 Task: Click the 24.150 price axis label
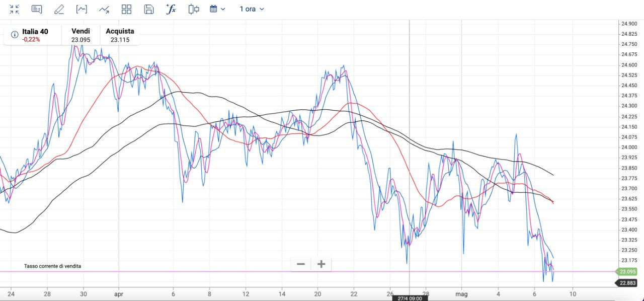coord(629,127)
